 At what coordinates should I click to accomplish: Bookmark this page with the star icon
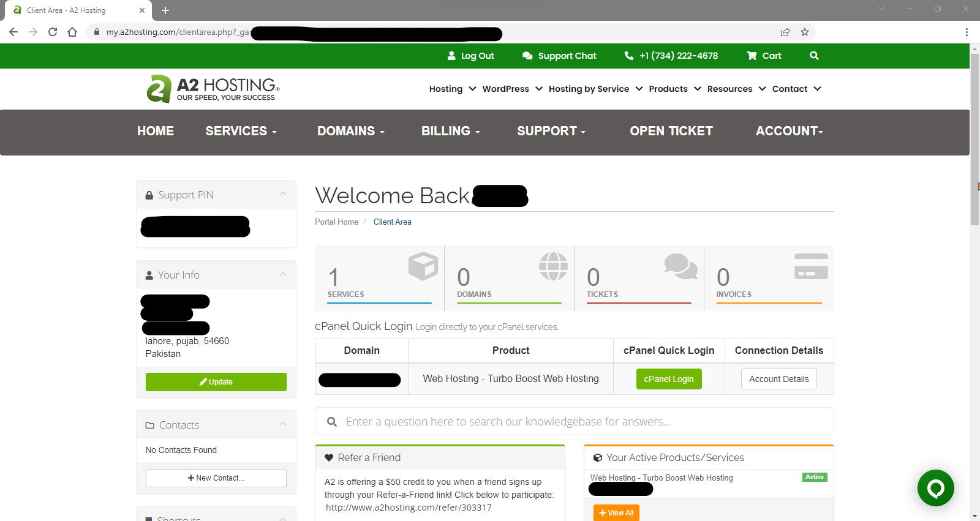coord(805,32)
